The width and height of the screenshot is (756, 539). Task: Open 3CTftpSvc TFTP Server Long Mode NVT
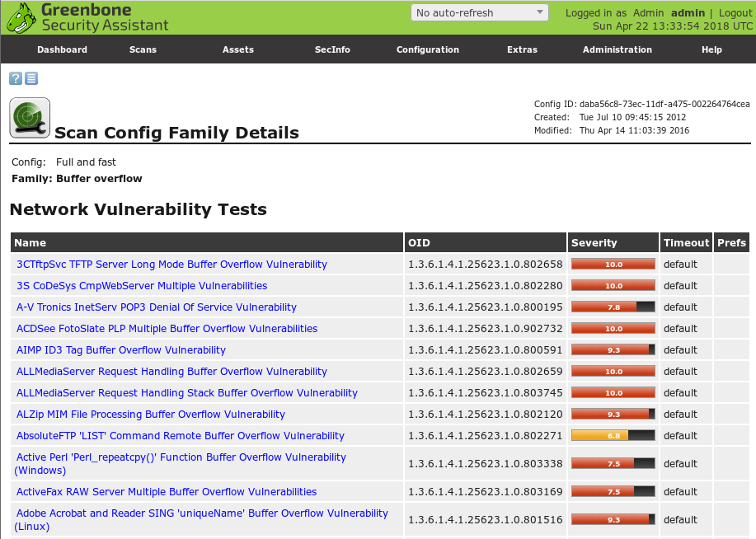point(171,265)
